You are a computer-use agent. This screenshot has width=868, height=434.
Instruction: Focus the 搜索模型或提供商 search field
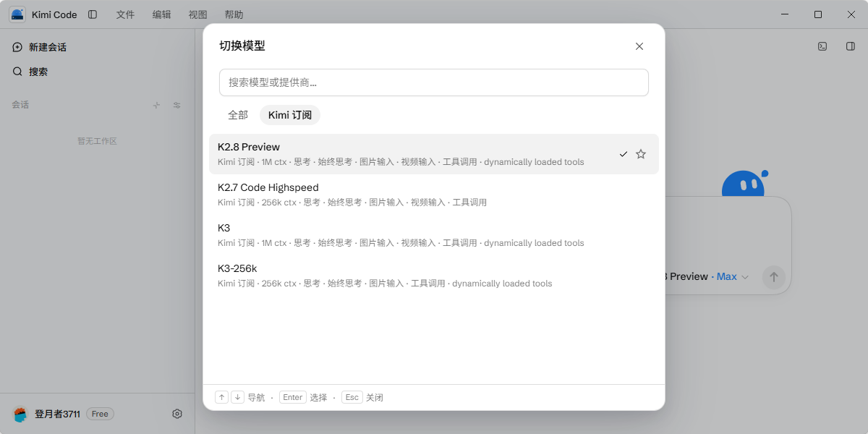[x=434, y=82]
